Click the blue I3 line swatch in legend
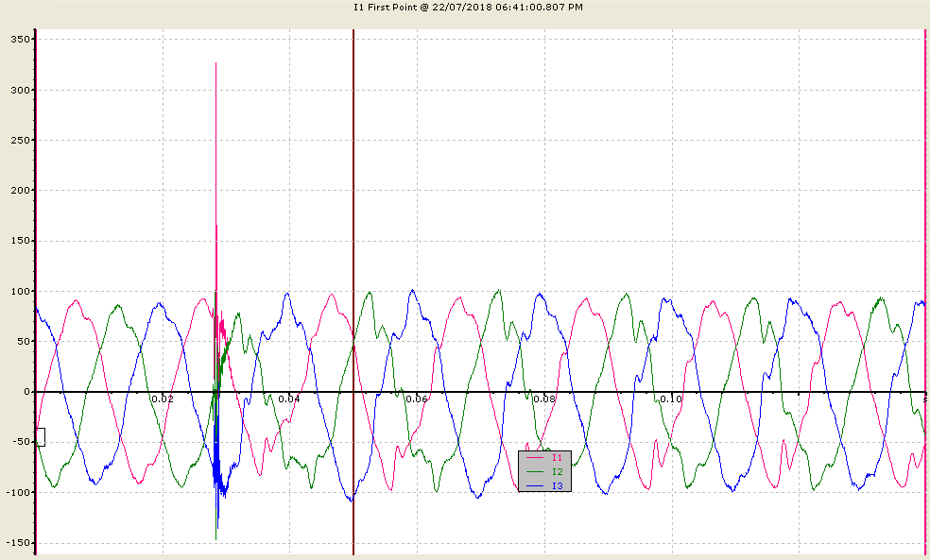Screen dimensions: 930x560 coord(535,486)
